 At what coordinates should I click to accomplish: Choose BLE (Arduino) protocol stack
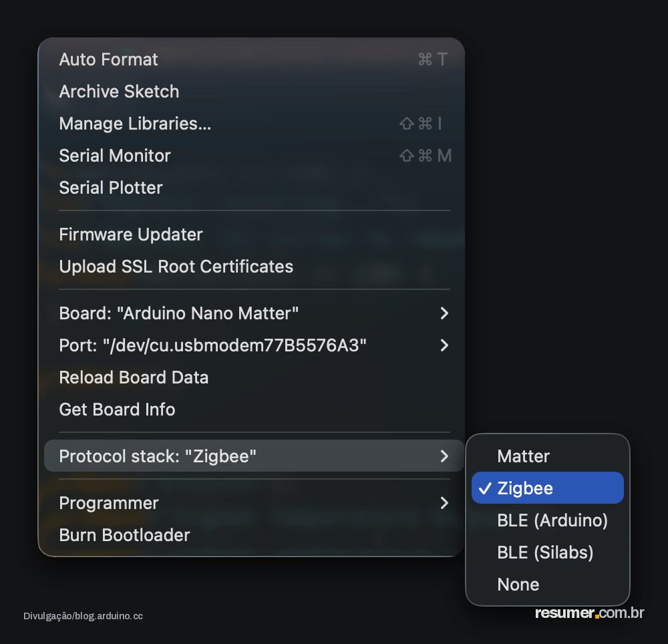[548, 520]
